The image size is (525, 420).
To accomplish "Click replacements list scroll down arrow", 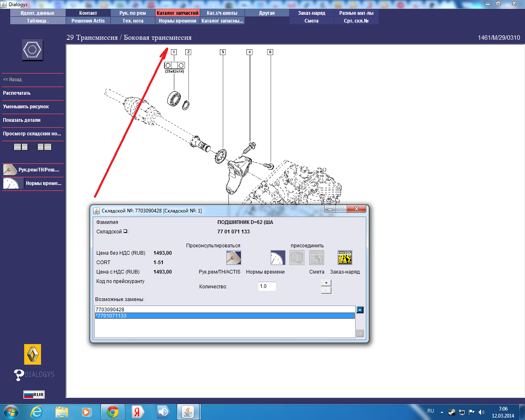I will tap(360, 333).
